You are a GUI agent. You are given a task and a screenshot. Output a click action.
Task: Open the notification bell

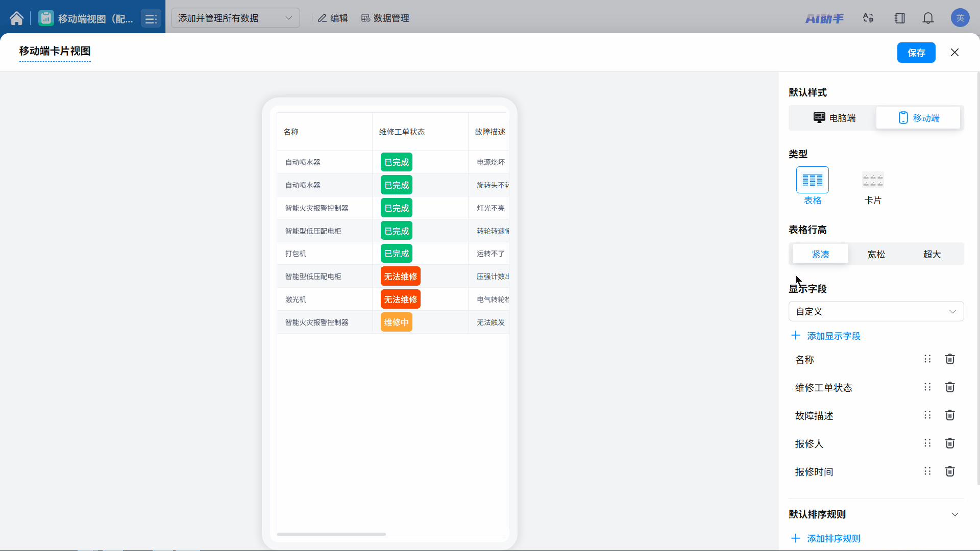(928, 18)
